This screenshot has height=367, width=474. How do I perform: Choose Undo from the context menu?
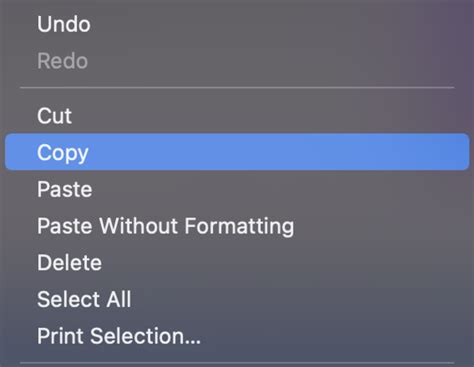pyautogui.click(x=237, y=24)
